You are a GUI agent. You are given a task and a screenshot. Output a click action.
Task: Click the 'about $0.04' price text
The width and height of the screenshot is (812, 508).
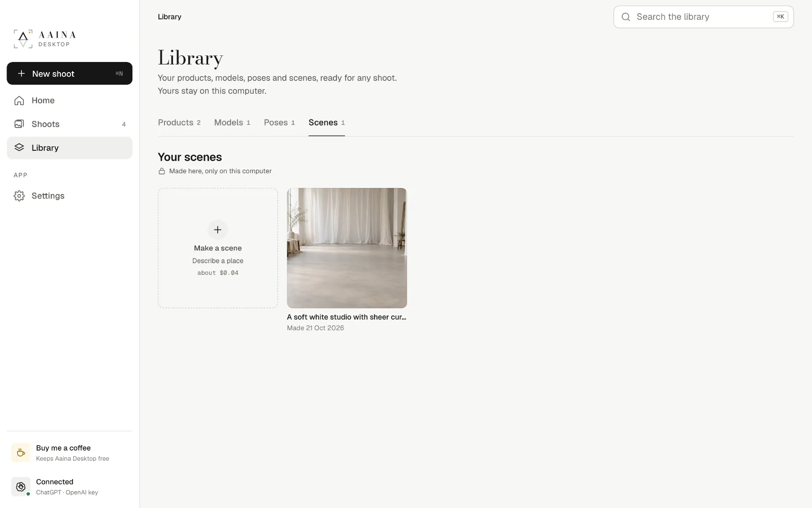[218, 273]
